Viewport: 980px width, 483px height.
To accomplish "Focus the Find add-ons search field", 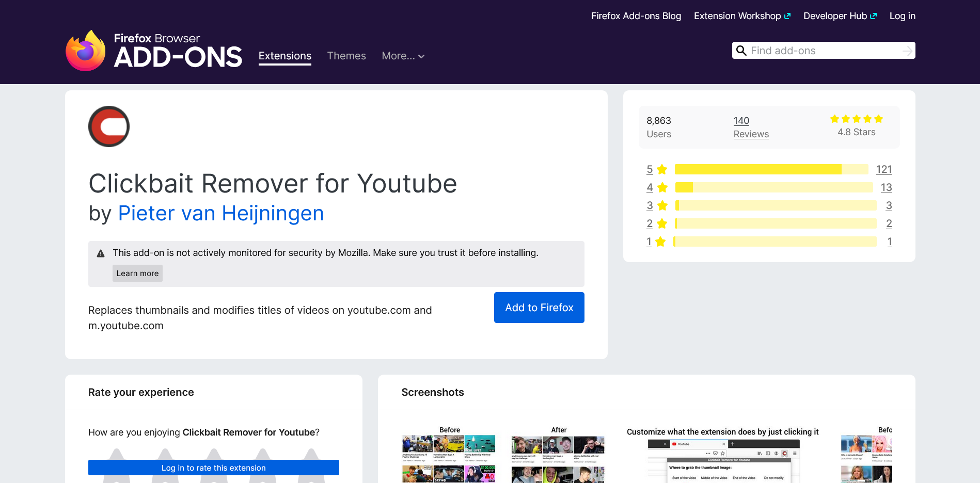I will point(824,51).
